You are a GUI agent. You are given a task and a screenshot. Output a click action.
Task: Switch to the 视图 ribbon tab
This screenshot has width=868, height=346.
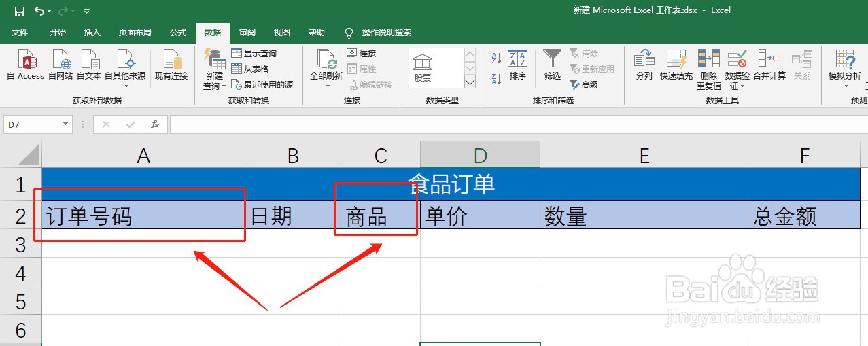click(x=282, y=33)
